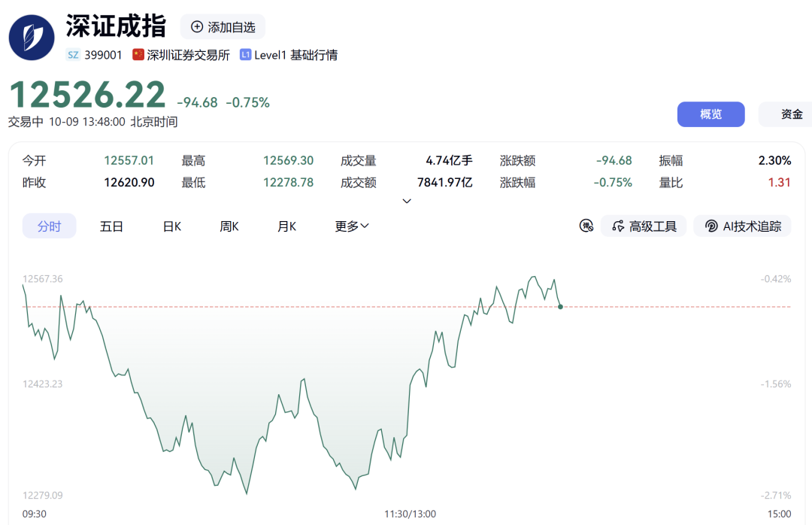Image resolution: width=812 pixels, height=525 pixels.
Task: Click the 最低 value 12278.78
Action: (289, 183)
